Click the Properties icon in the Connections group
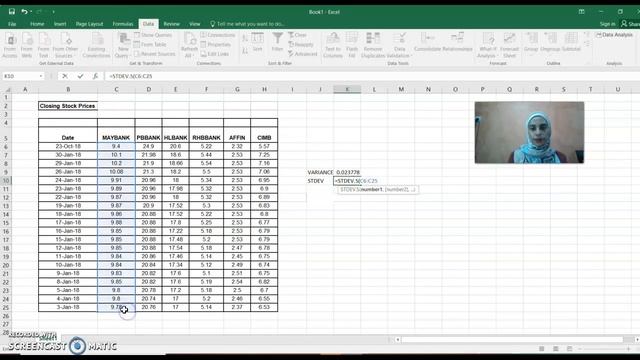The width and height of the screenshot is (640, 360). pos(203,44)
